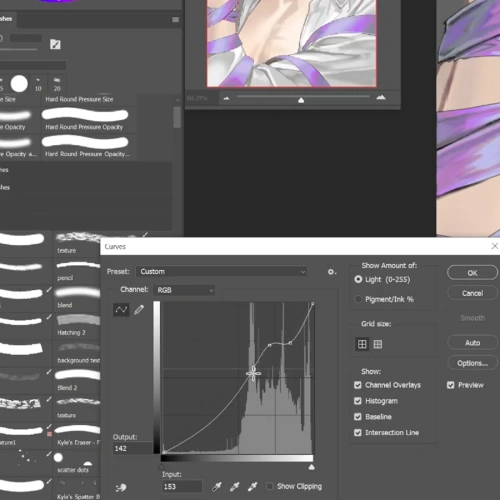Toggle the Intersection Line checkbox

(358, 432)
